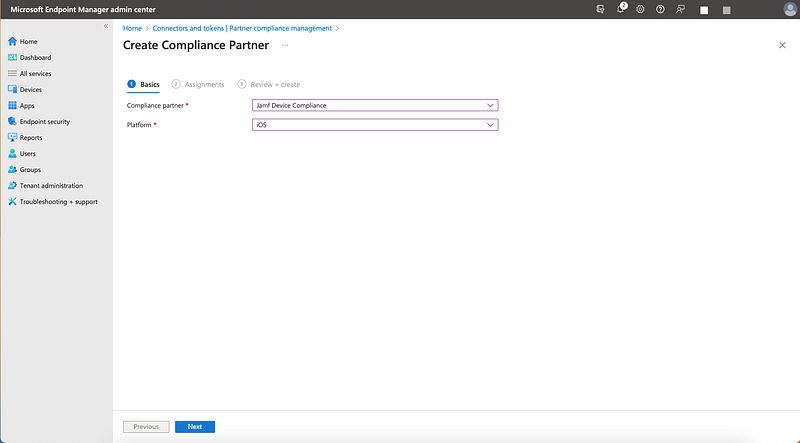
Task: Open the Cloud Shell directory icon in header
Action: pyautogui.click(x=600, y=9)
